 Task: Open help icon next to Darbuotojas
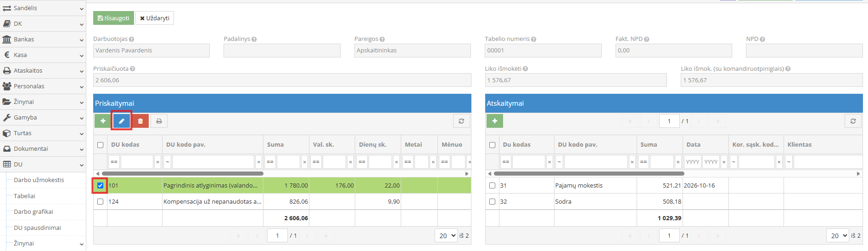[132, 40]
